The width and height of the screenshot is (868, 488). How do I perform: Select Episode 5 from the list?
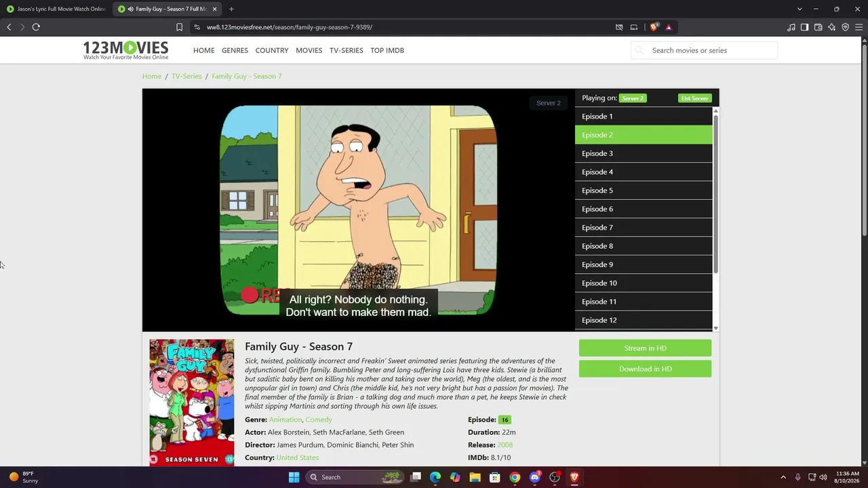click(x=644, y=190)
